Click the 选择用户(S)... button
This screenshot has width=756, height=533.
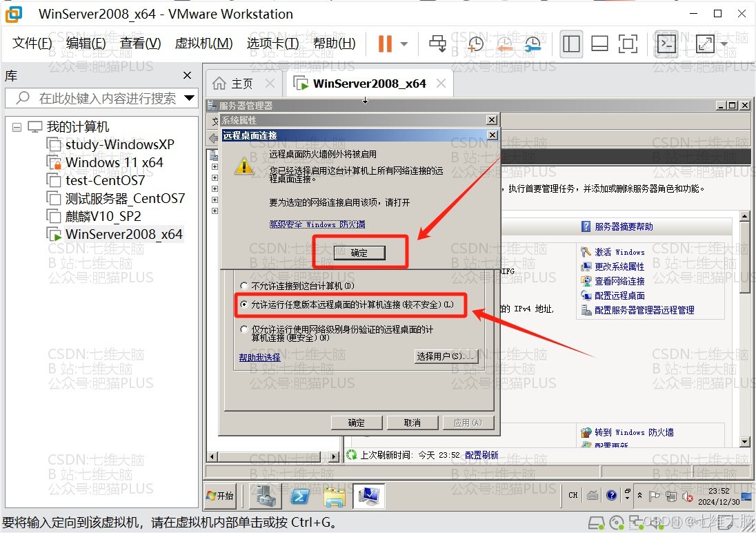point(446,356)
